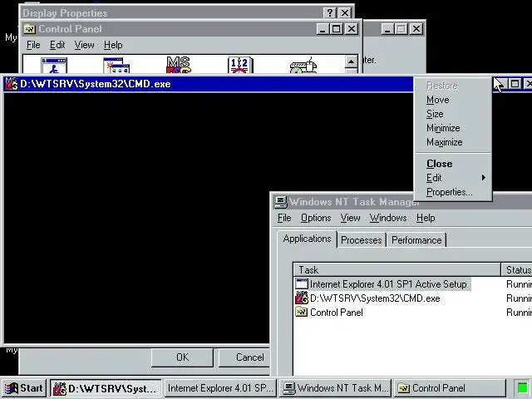Switch to Windows NT Task Manager taskbar button
Viewport: 532px width, 399px height.
click(x=335, y=388)
